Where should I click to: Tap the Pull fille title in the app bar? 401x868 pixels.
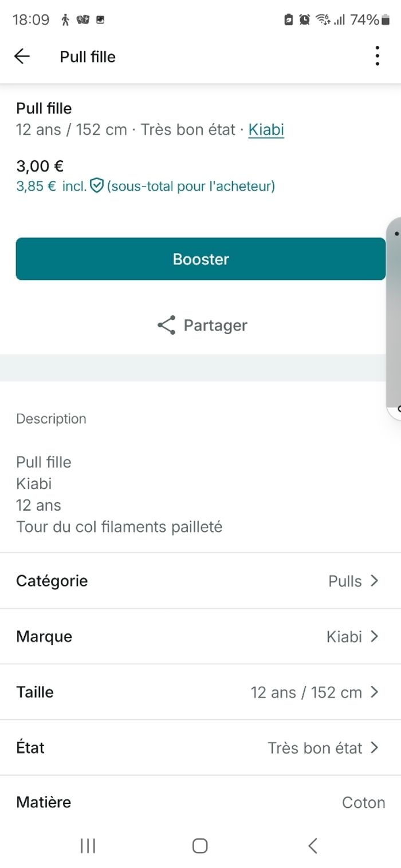87,57
